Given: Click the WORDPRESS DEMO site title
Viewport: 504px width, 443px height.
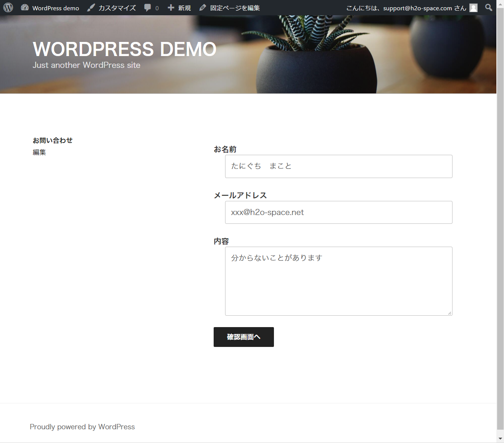Looking at the screenshot, I should pos(124,49).
